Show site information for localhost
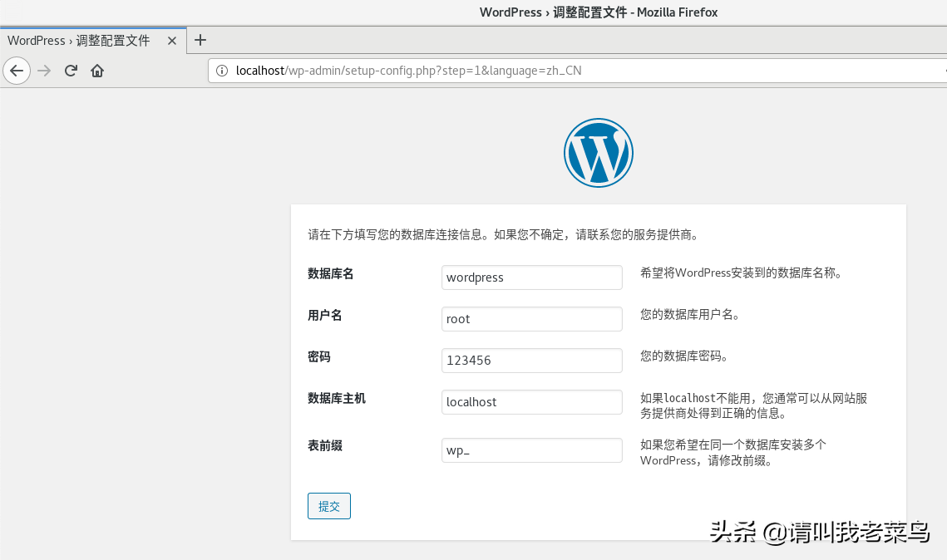 coord(222,71)
